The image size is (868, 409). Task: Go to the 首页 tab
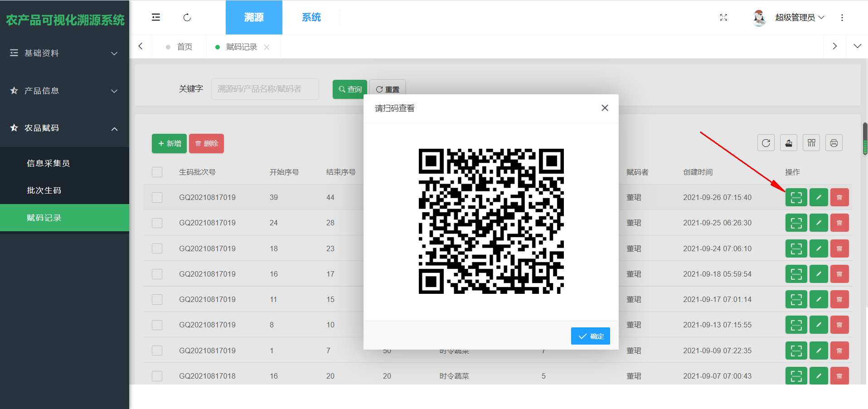(x=179, y=47)
